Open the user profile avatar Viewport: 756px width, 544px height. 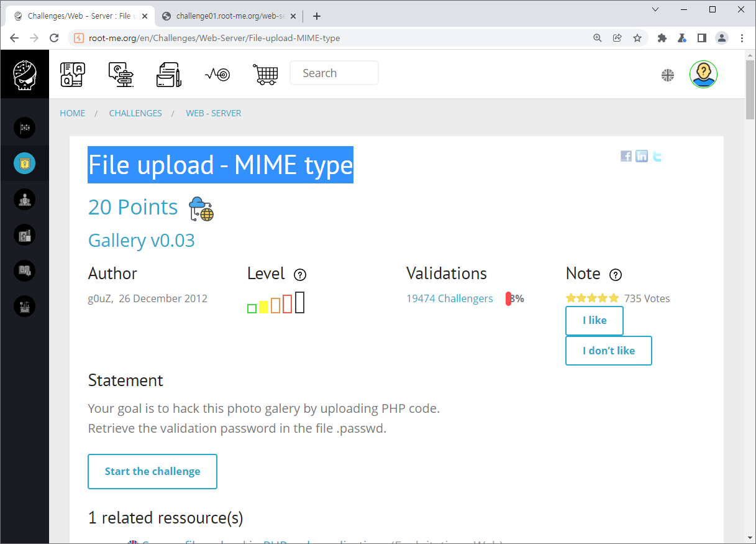click(703, 75)
